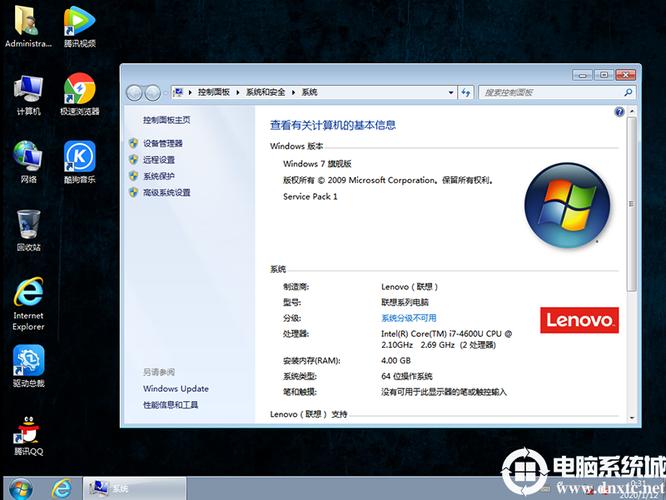Launch 酷狗音乐 desktop shortcut

(79, 162)
